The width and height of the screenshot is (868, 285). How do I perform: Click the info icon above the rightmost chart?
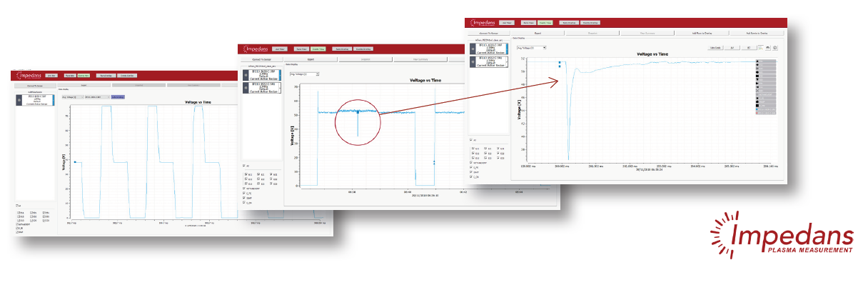click(x=774, y=48)
